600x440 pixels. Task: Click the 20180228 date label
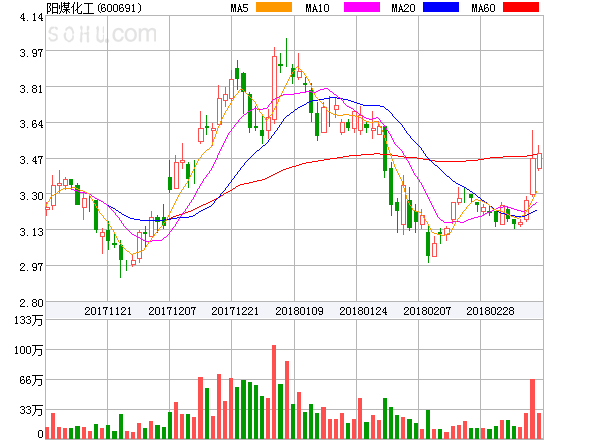(x=490, y=311)
